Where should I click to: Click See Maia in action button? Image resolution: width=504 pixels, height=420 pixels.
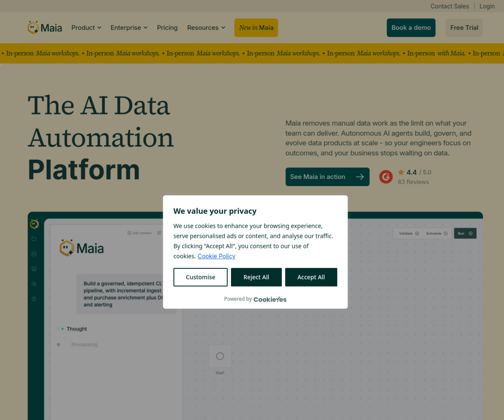(328, 177)
